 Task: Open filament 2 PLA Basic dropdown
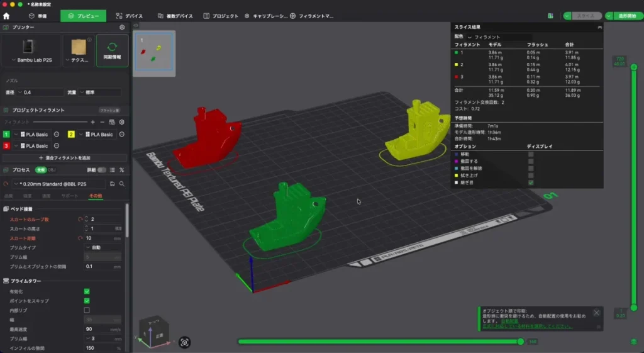pos(97,135)
